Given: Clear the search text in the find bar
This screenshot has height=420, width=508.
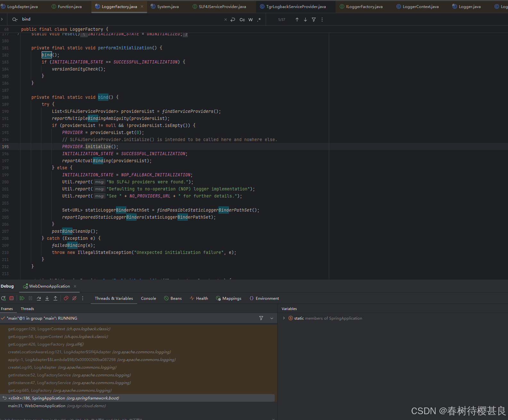Looking at the screenshot, I should [x=226, y=20].
